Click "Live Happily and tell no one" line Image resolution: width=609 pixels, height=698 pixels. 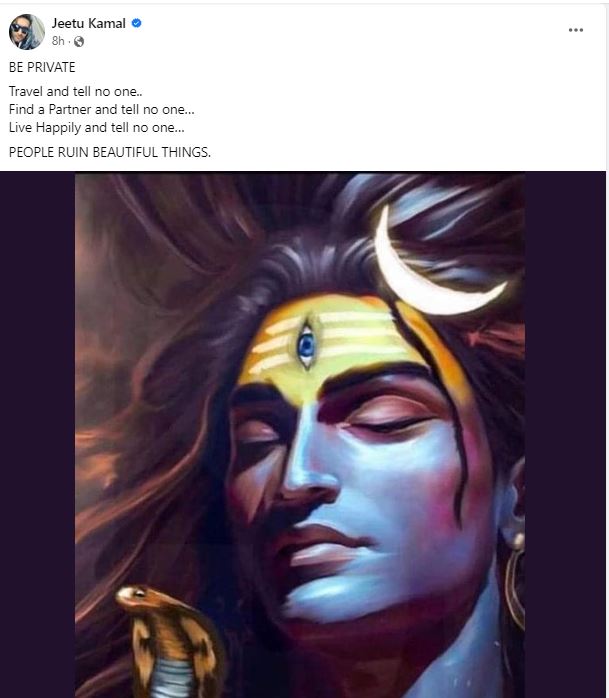coord(97,127)
